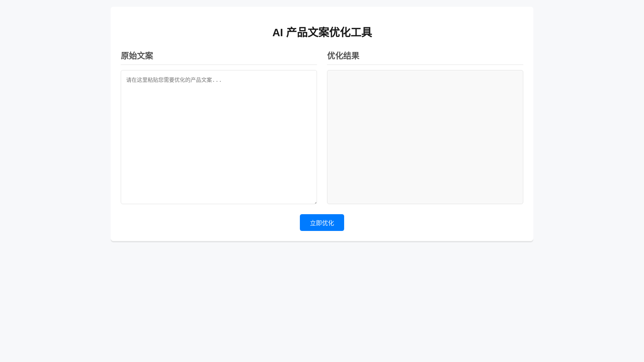Screen dimensions: 644x362
Task: Click the 优化结果 heading
Action: (343, 56)
